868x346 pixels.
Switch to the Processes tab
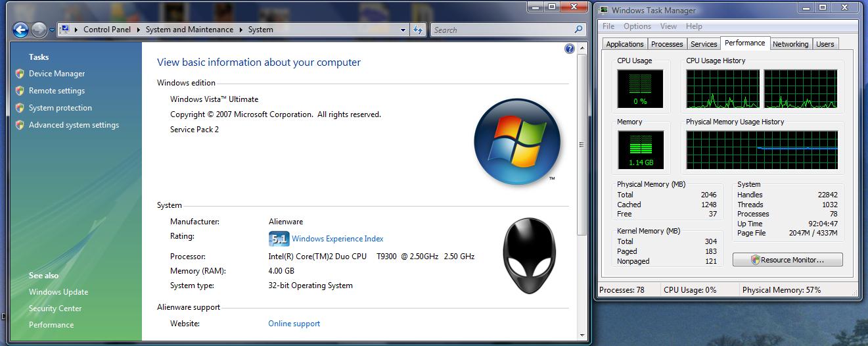[667, 44]
